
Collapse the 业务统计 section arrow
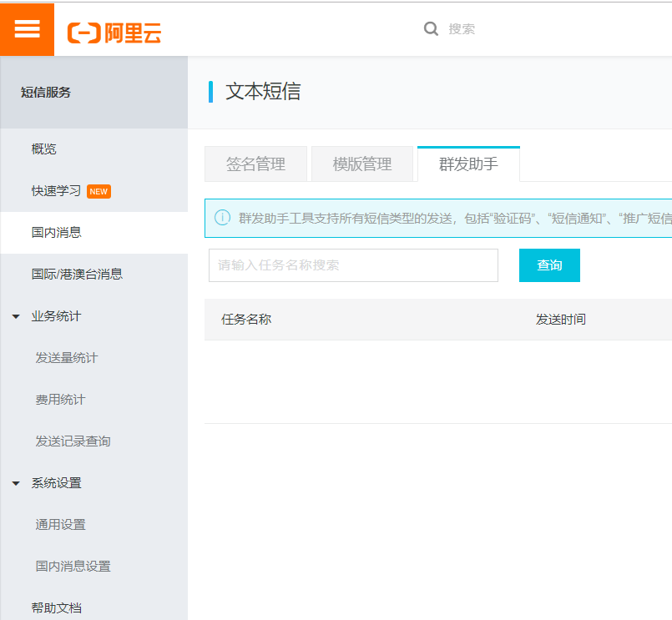click(14, 315)
